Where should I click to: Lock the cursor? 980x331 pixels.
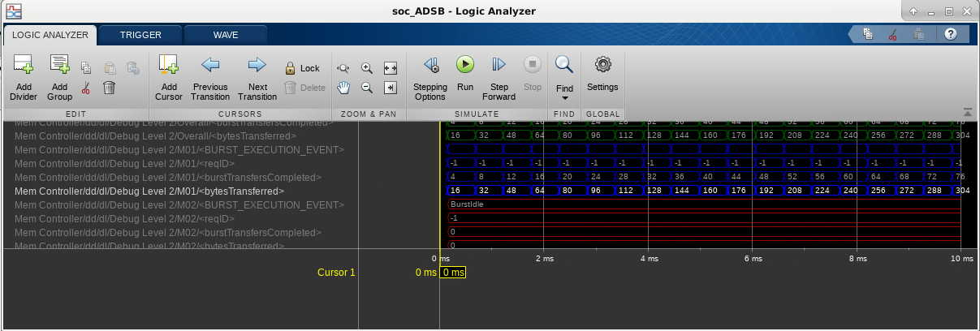[x=302, y=68]
